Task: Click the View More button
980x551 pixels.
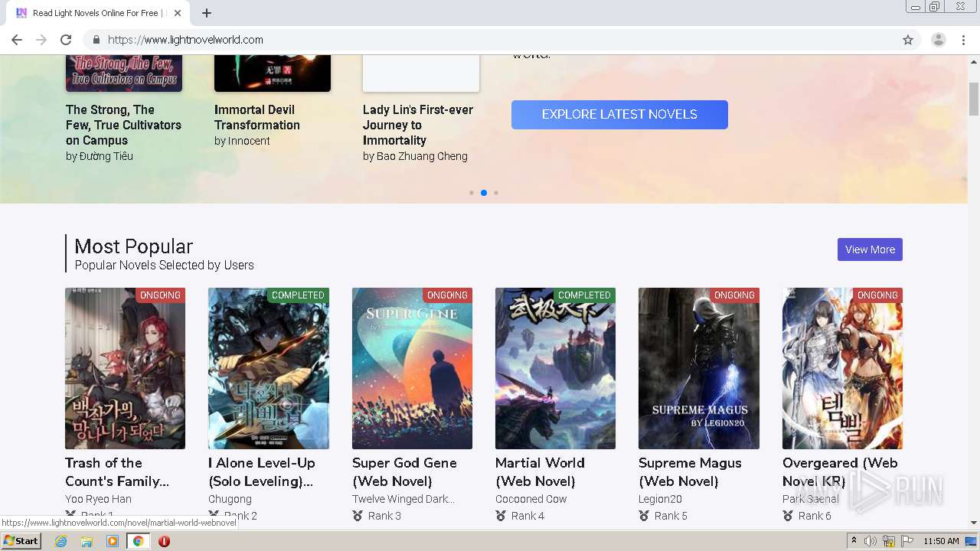Action: (870, 249)
